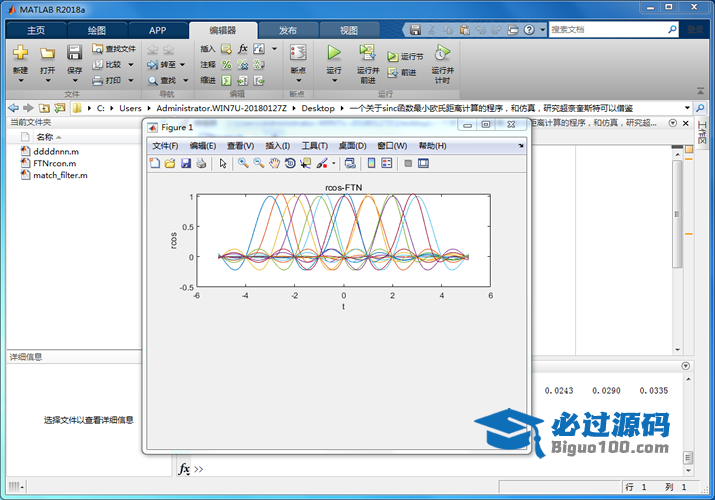Click Find Files (查找文件) in ribbon
This screenshot has width=715, height=500.
pos(114,48)
